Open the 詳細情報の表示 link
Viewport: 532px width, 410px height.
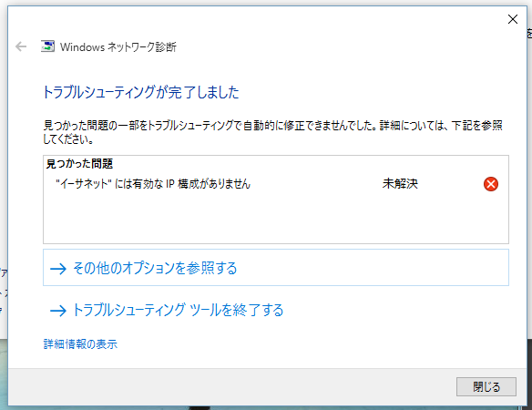point(80,344)
